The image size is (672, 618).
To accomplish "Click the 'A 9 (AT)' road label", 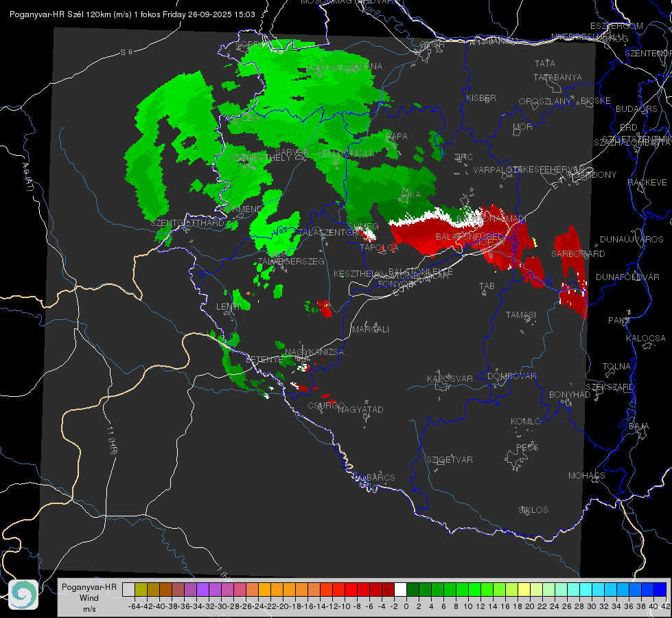I will click(27, 176).
